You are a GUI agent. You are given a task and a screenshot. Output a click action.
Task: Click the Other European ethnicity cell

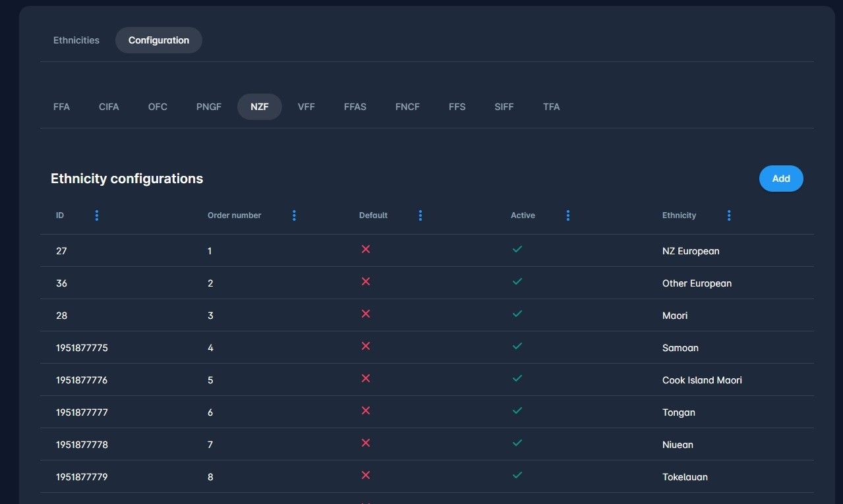[x=697, y=283]
